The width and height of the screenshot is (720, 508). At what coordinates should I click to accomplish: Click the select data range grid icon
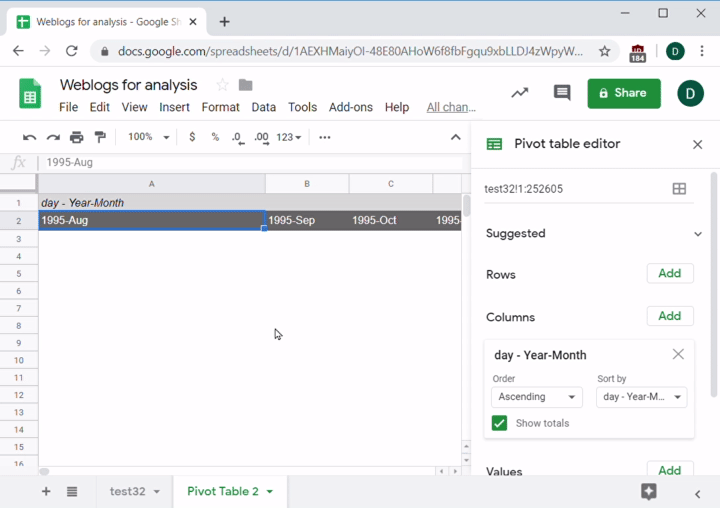click(679, 189)
